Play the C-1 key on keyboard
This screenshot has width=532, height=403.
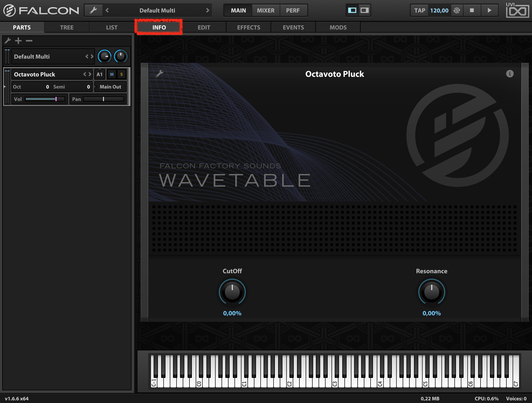(x=154, y=382)
